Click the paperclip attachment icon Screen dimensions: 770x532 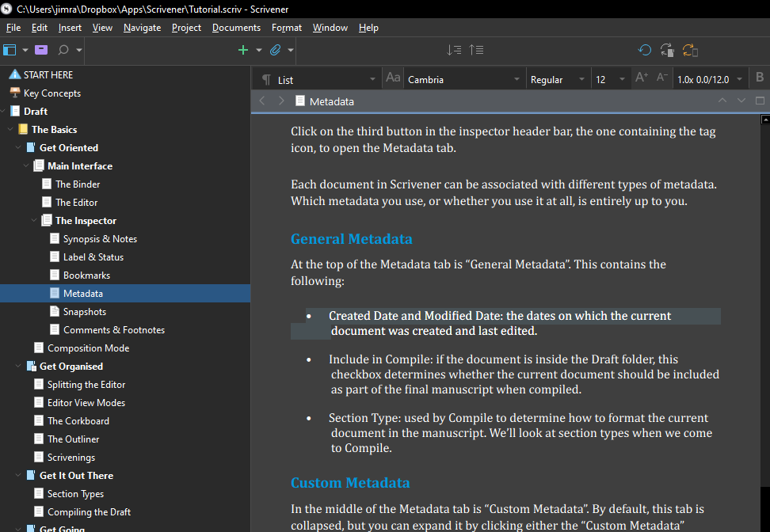click(276, 50)
